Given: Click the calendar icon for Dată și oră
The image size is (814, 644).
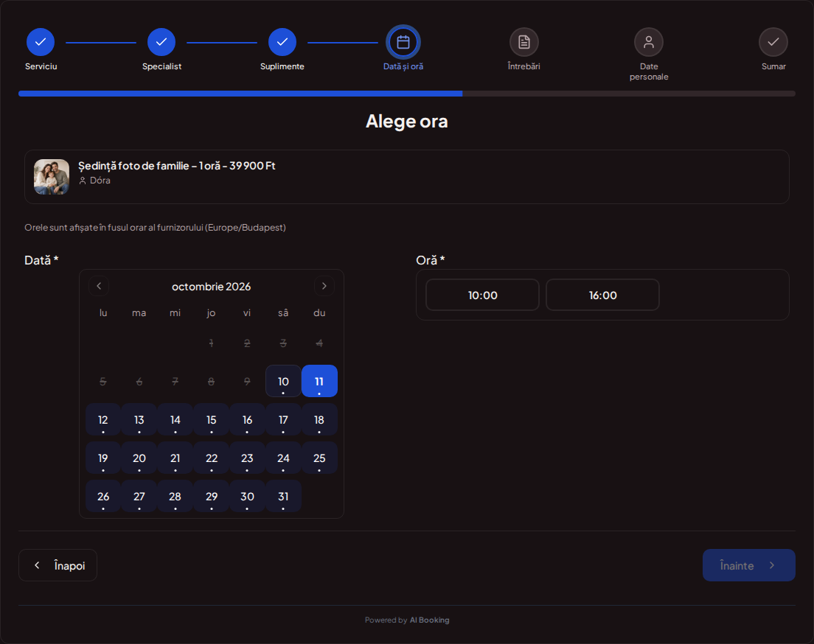Looking at the screenshot, I should pos(403,42).
